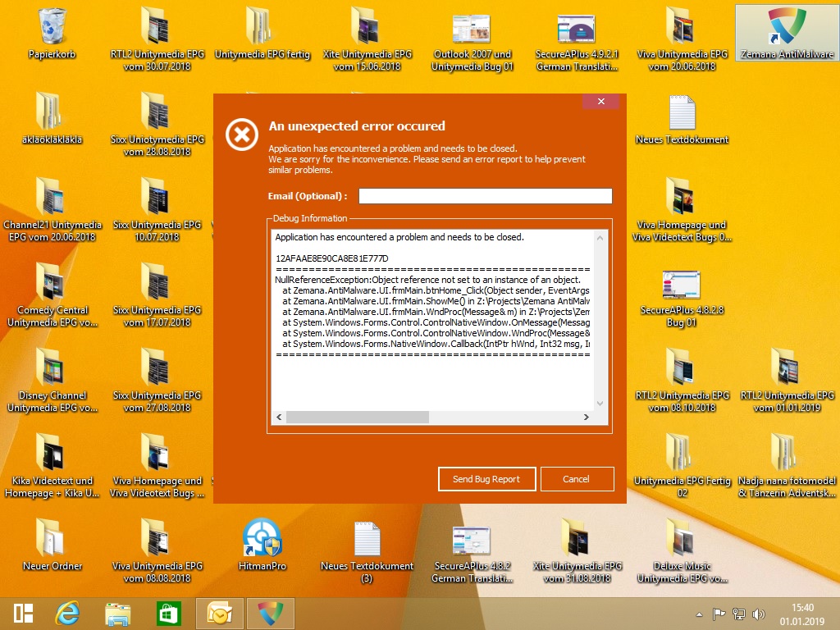Open volume speaker tray icon
The image size is (840, 630).
[x=759, y=614]
